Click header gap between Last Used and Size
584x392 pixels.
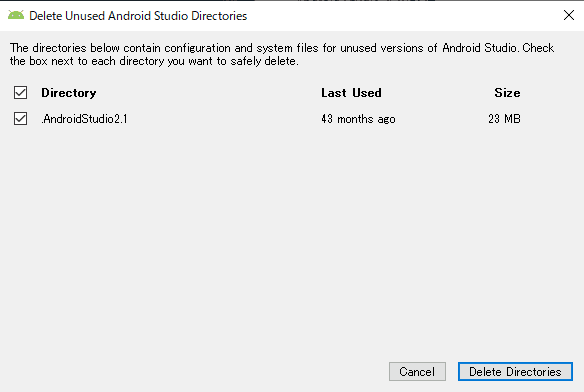tap(438, 93)
